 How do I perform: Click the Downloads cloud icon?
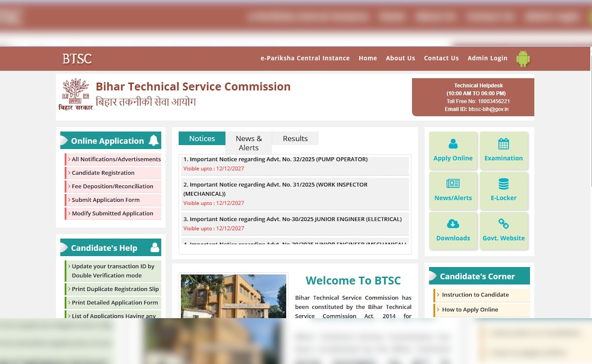coord(453,224)
